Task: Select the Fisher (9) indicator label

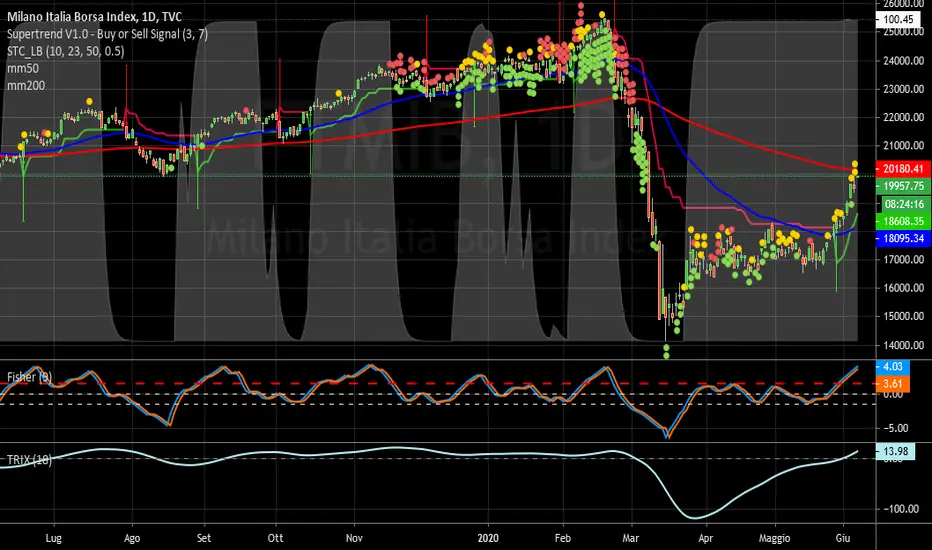Action: [29, 376]
